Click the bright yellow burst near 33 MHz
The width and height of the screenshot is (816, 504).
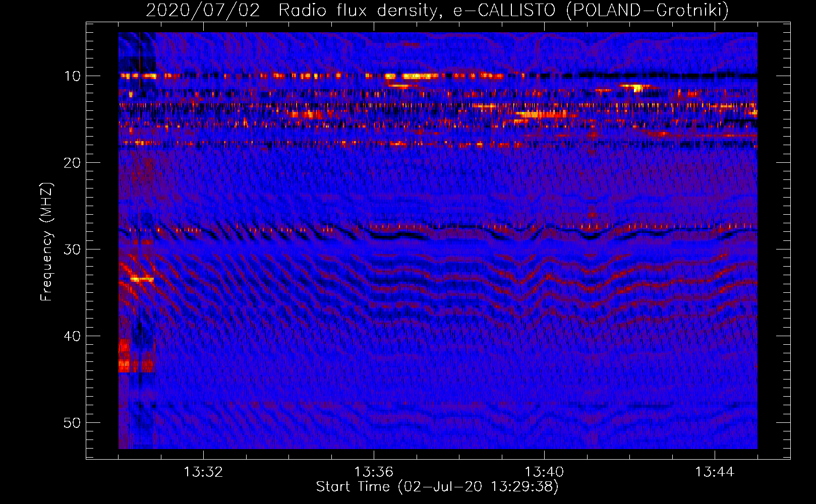pyautogui.click(x=142, y=278)
